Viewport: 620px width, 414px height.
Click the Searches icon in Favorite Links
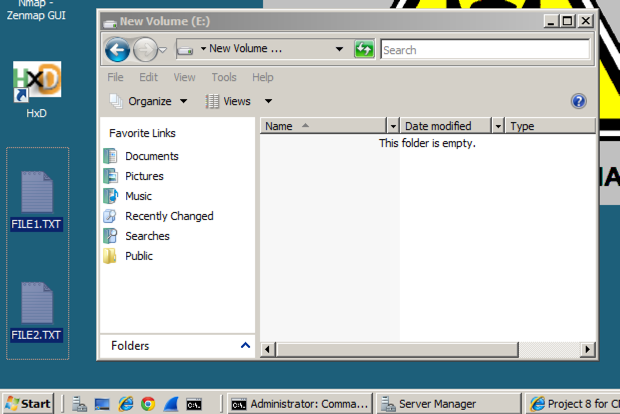point(110,236)
